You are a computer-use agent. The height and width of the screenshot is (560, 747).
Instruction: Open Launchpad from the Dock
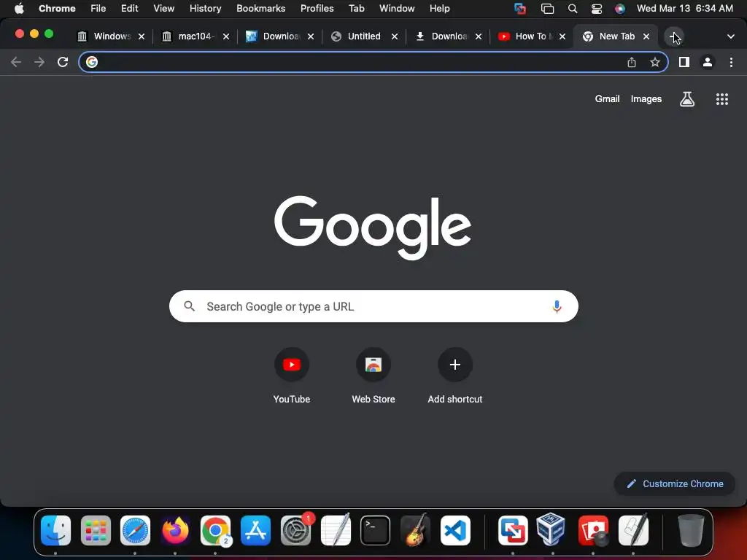pos(96,531)
